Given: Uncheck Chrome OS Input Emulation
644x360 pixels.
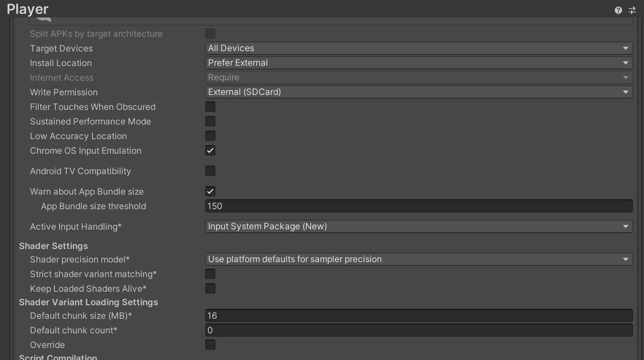Looking at the screenshot, I should click(210, 150).
